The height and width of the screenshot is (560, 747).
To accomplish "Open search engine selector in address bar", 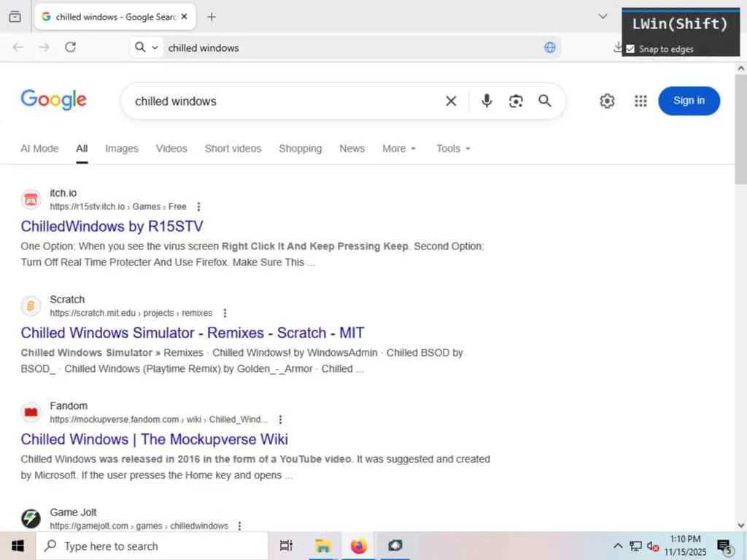I will click(146, 47).
